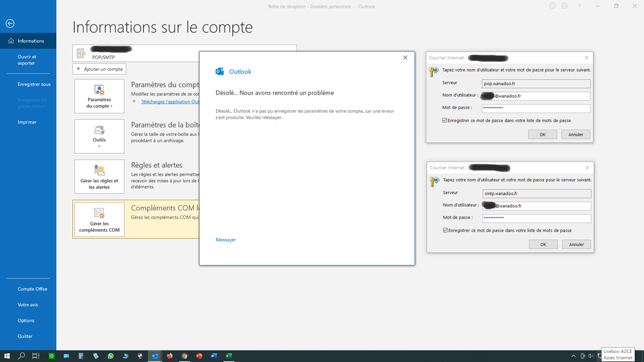Click OK in the smtp.wanadoo.fr dialog
The height and width of the screenshot is (362, 644).
tap(543, 245)
